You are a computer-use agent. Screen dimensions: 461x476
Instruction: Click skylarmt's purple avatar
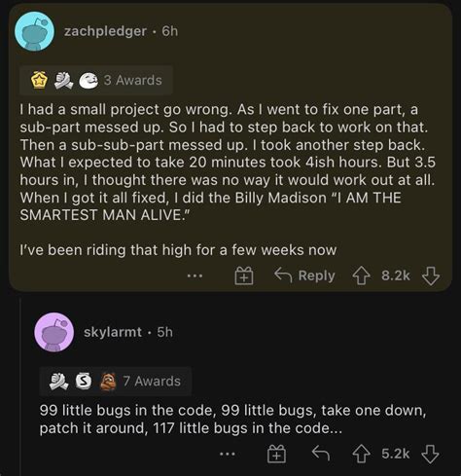54,332
